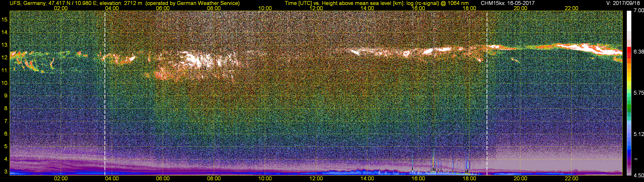The image size is (644, 182).
Task: Click the '14.' height axis label
Action: coord(5,32)
